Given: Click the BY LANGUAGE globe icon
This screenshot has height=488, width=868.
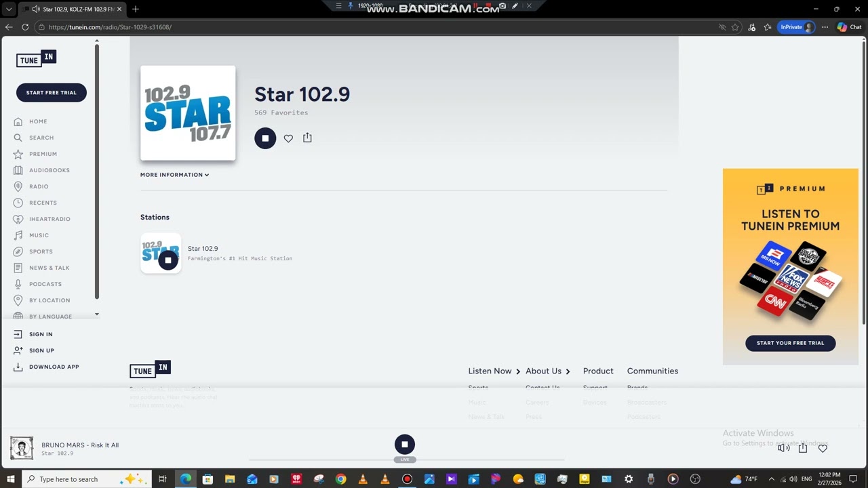Looking at the screenshot, I should (18, 317).
